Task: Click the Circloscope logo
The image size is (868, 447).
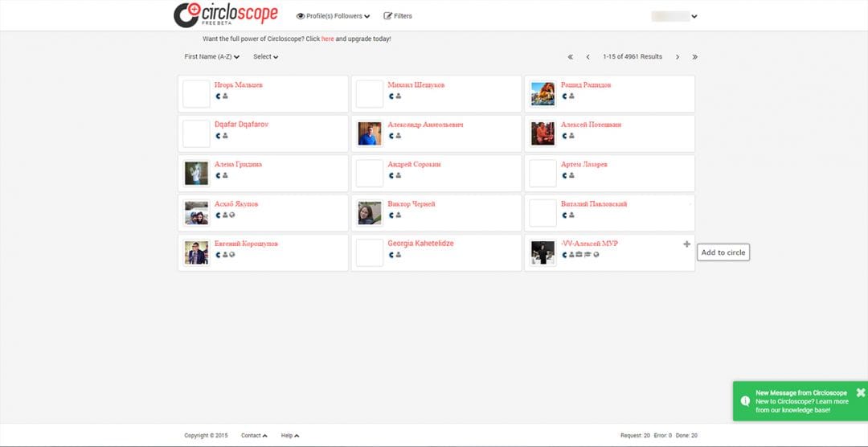Action: click(x=225, y=14)
